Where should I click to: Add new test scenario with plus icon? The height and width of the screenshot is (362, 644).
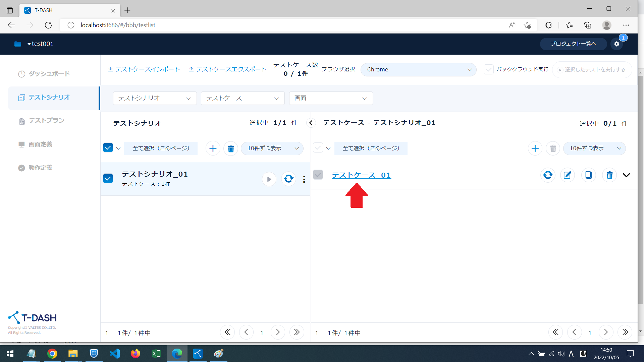point(213,148)
